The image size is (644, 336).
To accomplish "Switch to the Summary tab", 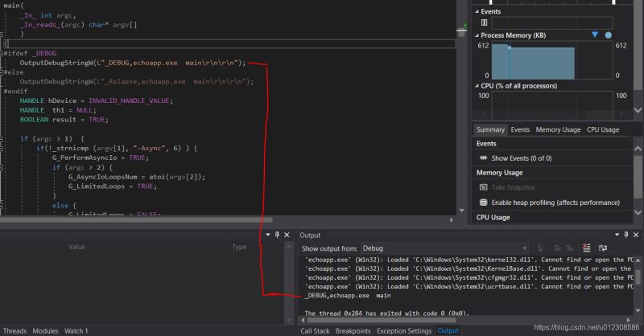I will point(490,129).
